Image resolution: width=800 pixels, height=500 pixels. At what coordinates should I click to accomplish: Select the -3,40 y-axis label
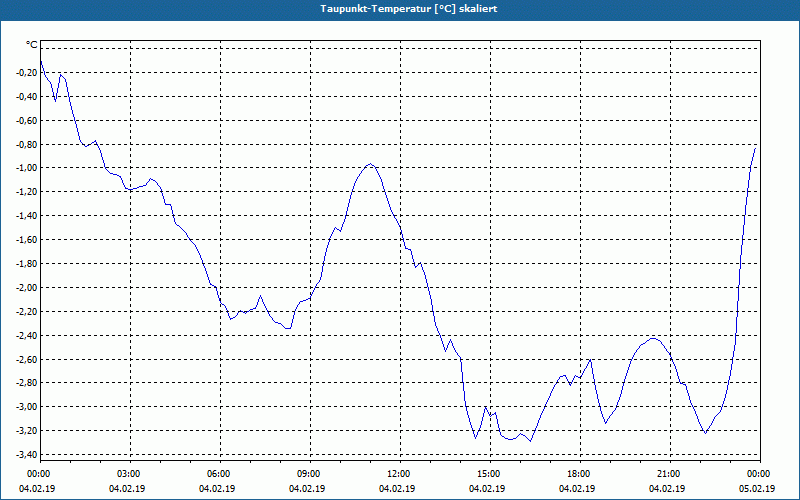pos(27,455)
